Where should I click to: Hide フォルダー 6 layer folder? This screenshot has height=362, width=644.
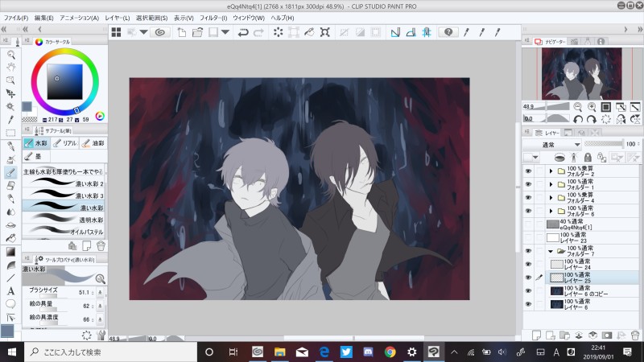[x=528, y=211]
